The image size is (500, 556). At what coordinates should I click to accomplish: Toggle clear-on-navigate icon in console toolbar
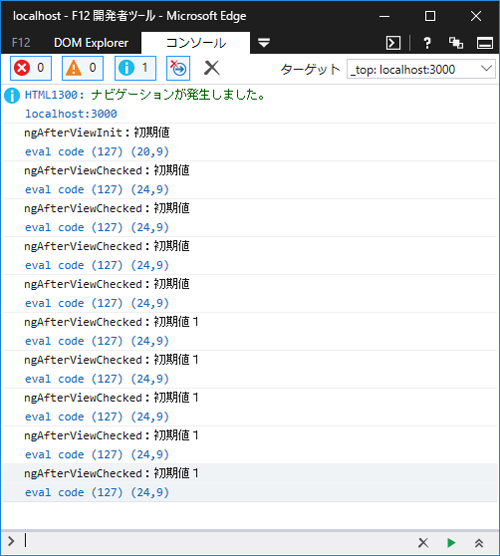178,68
